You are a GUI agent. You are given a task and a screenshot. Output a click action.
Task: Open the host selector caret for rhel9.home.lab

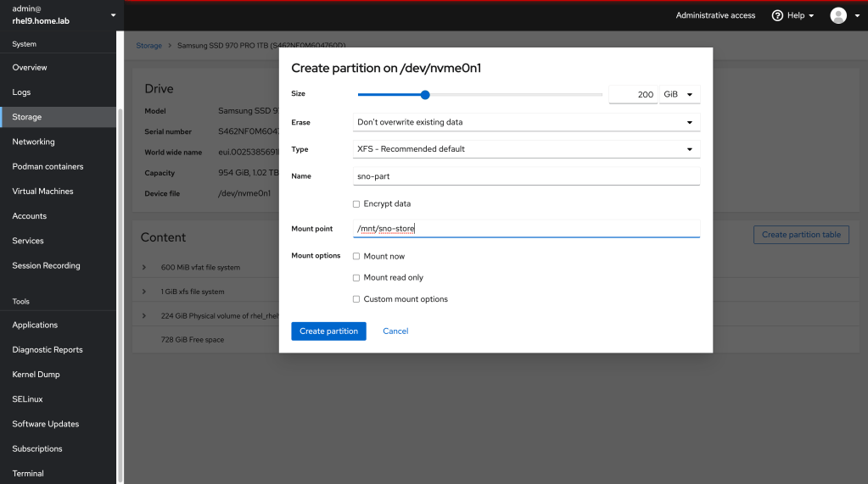(114, 15)
